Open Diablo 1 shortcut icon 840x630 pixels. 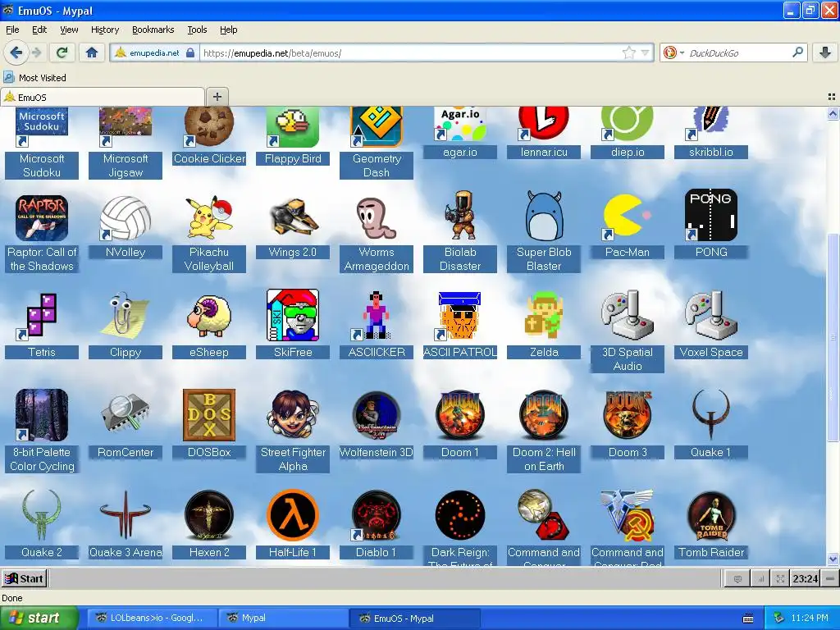pyautogui.click(x=376, y=515)
